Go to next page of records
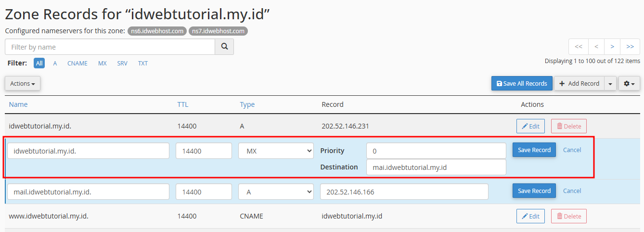This screenshot has height=232, width=644. pyautogui.click(x=612, y=47)
